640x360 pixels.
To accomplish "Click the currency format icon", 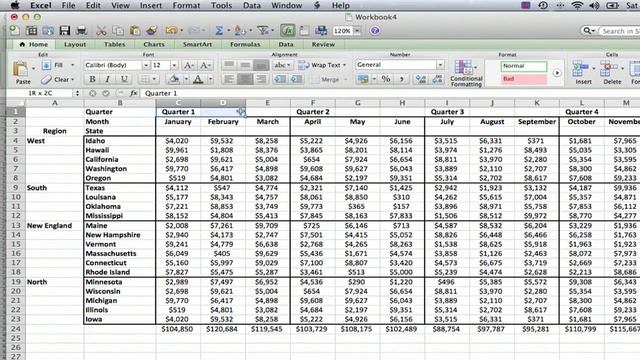I will (x=362, y=79).
